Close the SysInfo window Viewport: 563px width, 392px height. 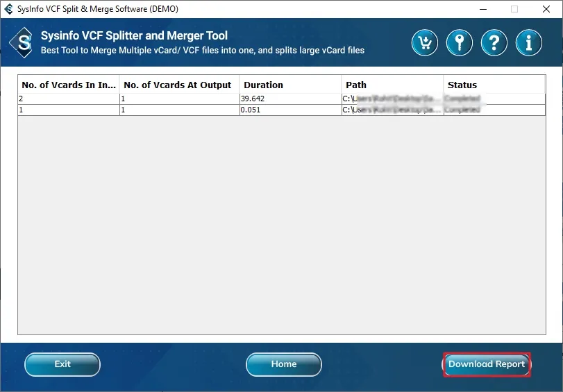click(x=546, y=9)
